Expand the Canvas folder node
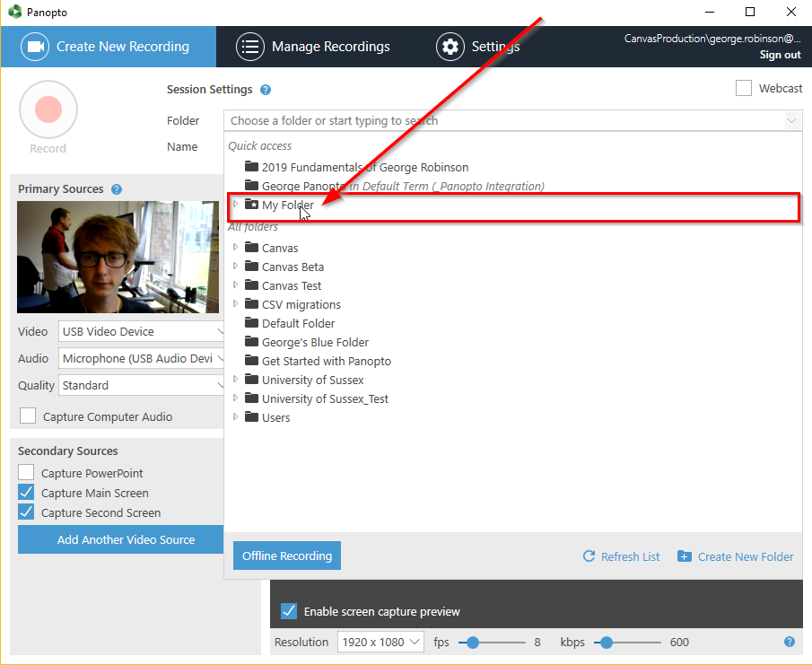The height and width of the screenshot is (665, 812). pos(235,247)
